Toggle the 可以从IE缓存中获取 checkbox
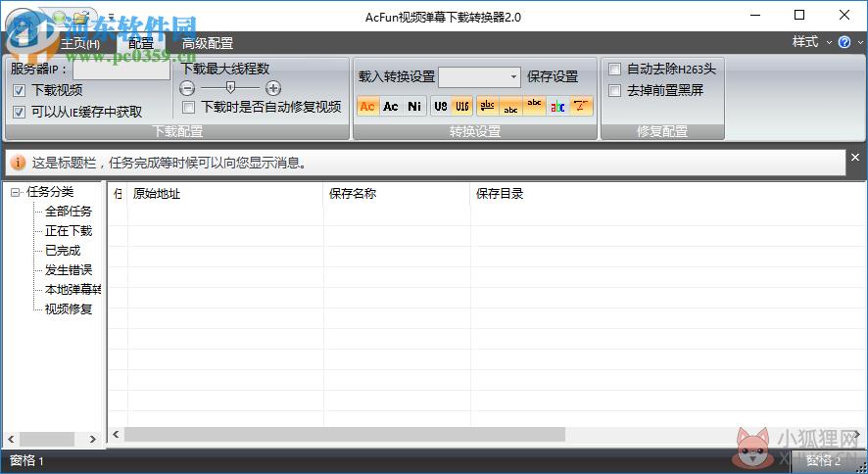Screen dimensions: 868x474 20,113
